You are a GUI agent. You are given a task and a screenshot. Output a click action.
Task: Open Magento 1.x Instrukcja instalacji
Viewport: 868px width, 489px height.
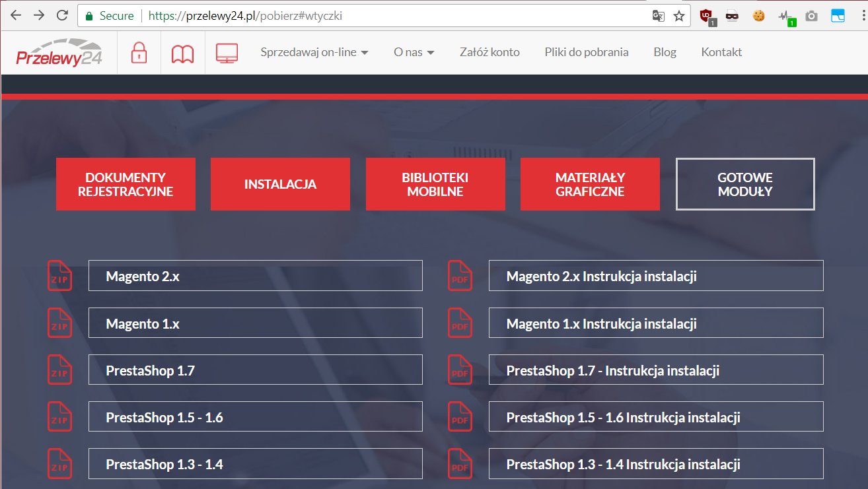coord(656,323)
